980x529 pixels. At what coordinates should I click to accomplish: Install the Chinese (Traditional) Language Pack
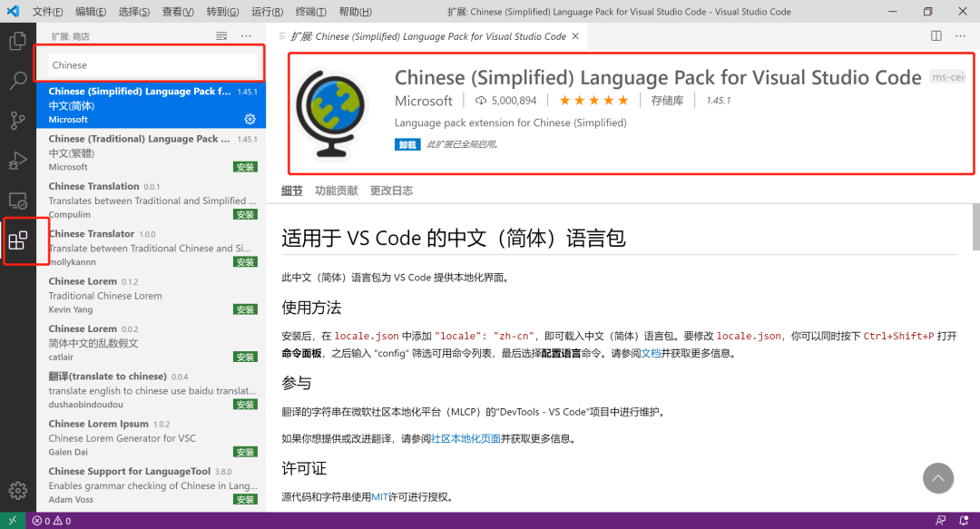(x=246, y=167)
